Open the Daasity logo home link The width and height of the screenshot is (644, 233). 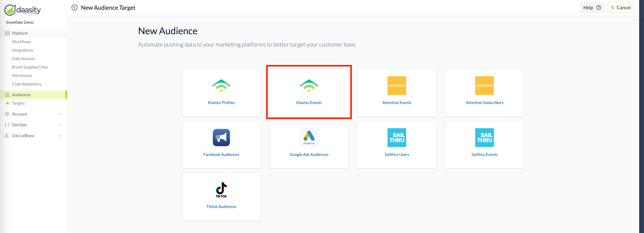[23, 10]
